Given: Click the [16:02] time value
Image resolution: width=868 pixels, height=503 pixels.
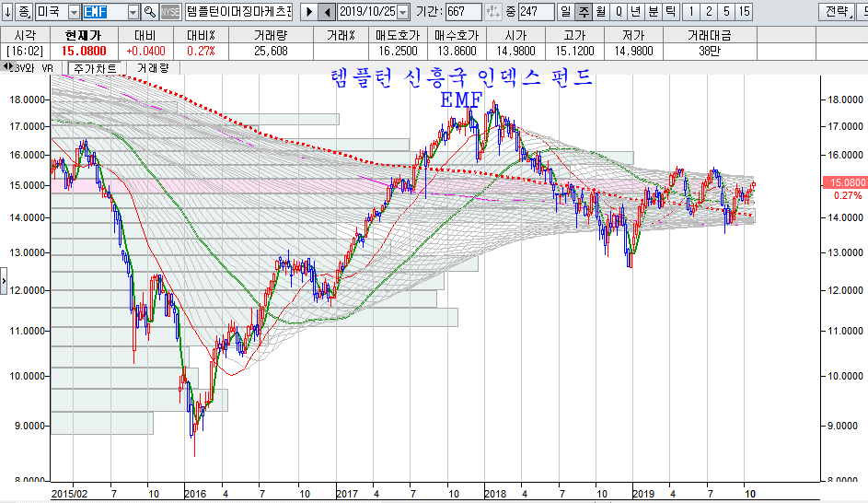Looking at the screenshot, I should tap(25, 51).
